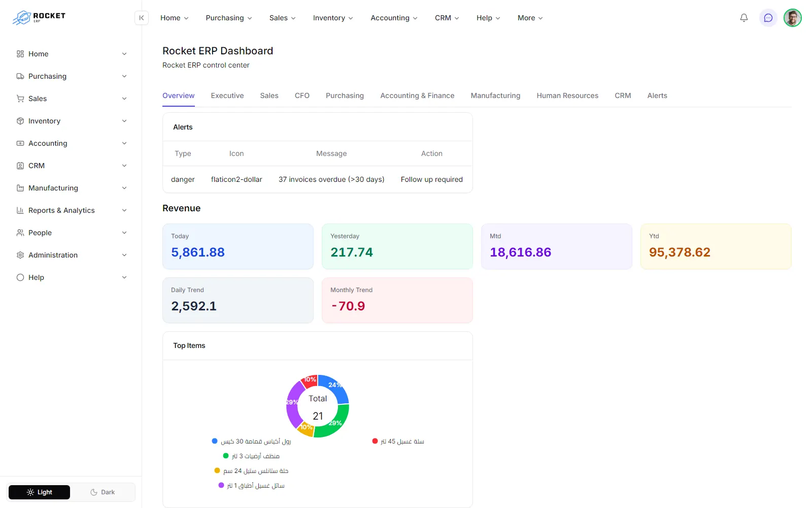Switch to the Manufacturing dashboard tab
This screenshot has height=508, width=812.
[x=496, y=96]
